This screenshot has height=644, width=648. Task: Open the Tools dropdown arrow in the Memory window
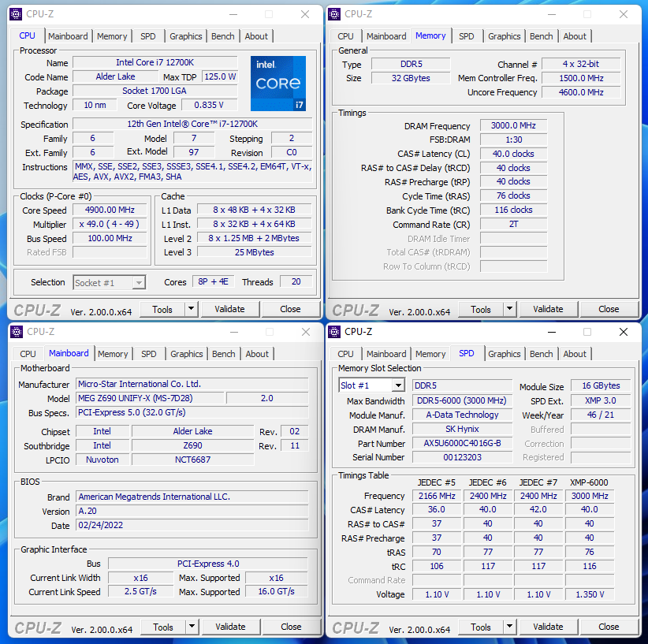coord(509,309)
